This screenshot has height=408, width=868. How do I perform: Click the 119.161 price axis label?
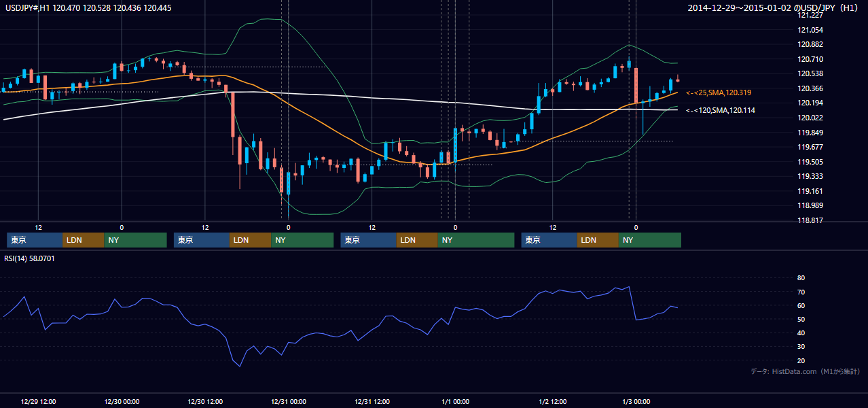tap(810, 191)
